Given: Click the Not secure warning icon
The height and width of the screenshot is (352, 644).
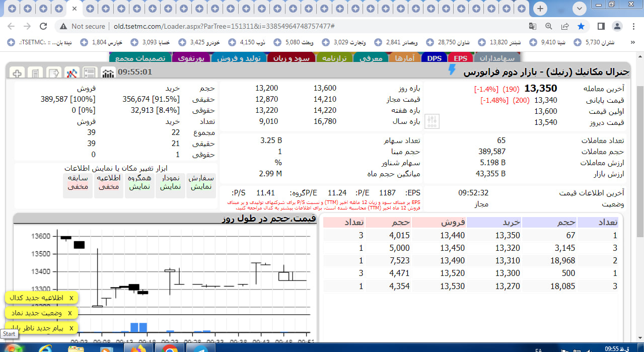Looking at the screenshot, I should [63, 26].
